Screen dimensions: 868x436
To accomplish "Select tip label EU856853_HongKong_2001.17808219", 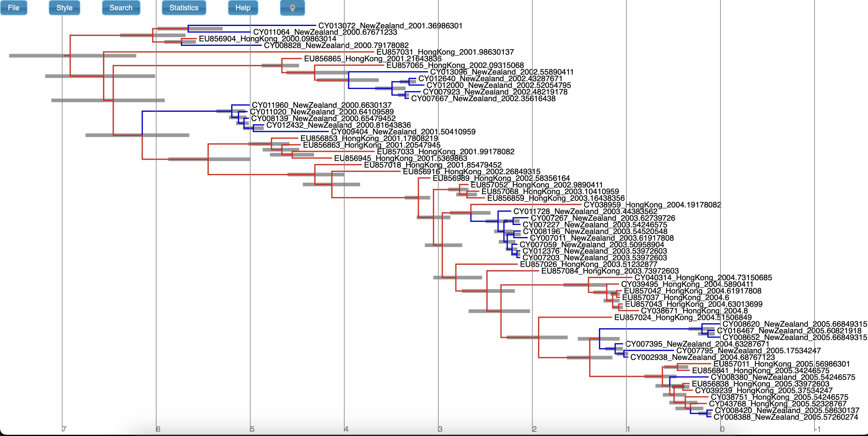I will (x=369, y=138).
